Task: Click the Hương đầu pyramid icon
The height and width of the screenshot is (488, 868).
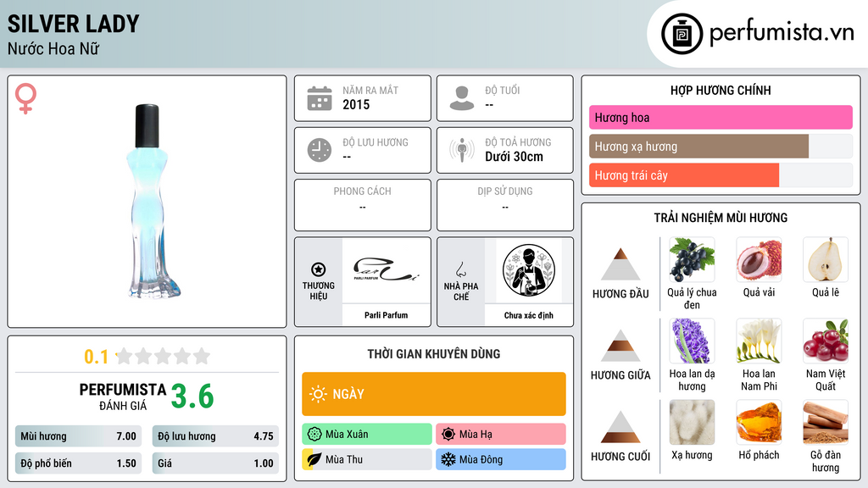Action: 620,264
